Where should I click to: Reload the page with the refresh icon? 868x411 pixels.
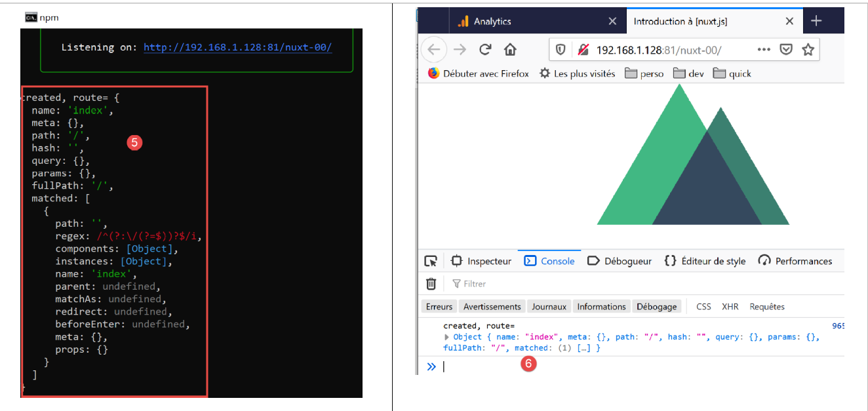485,50
